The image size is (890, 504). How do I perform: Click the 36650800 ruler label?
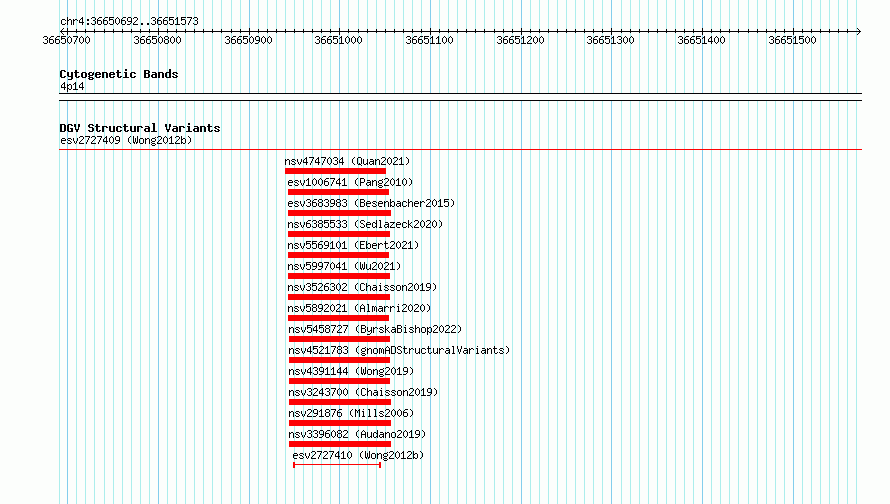(x=157, y=40)
